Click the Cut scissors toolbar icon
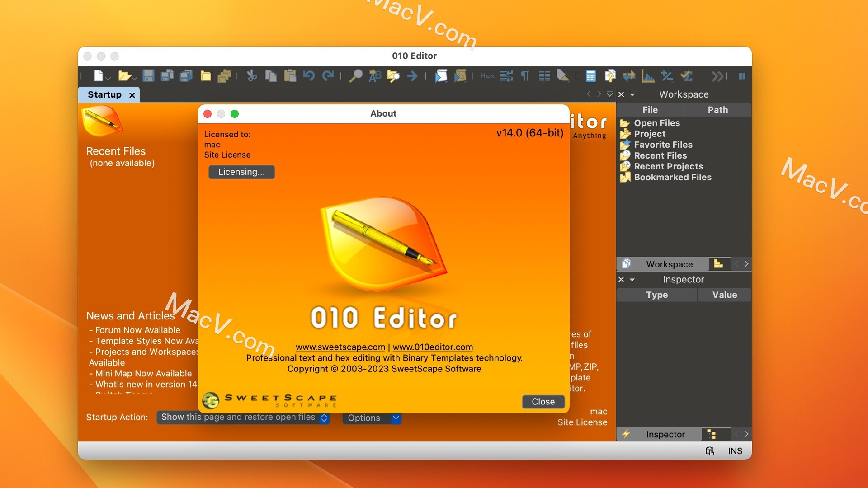Screen dimensions: 868x488 click(x=252, y=76)
